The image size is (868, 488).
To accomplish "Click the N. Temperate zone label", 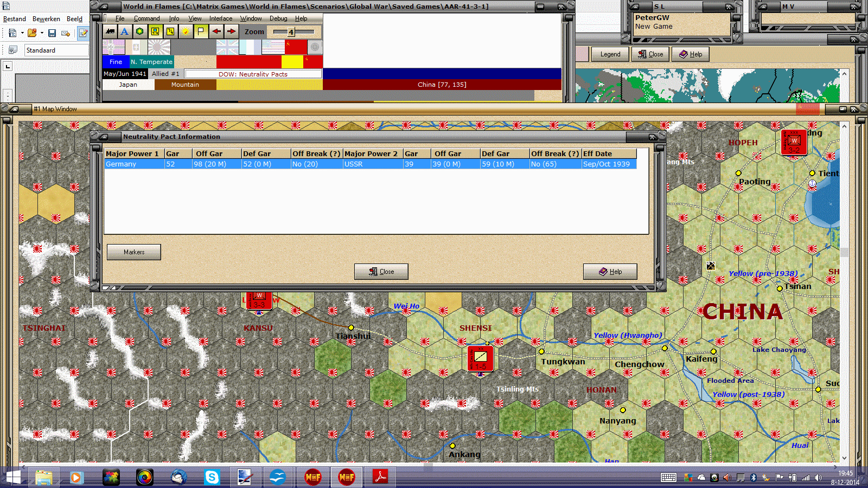I will (151, 62).
